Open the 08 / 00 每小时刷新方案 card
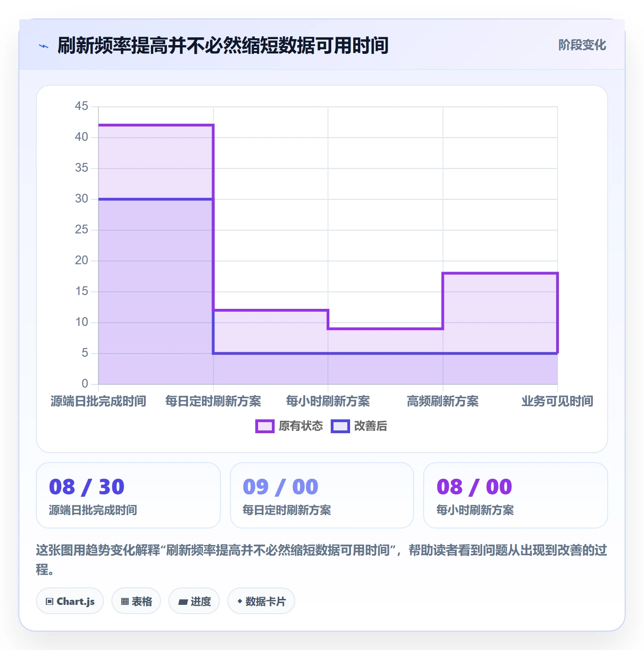644x650 pixels. pyautogui.click(x=516, y=495)
